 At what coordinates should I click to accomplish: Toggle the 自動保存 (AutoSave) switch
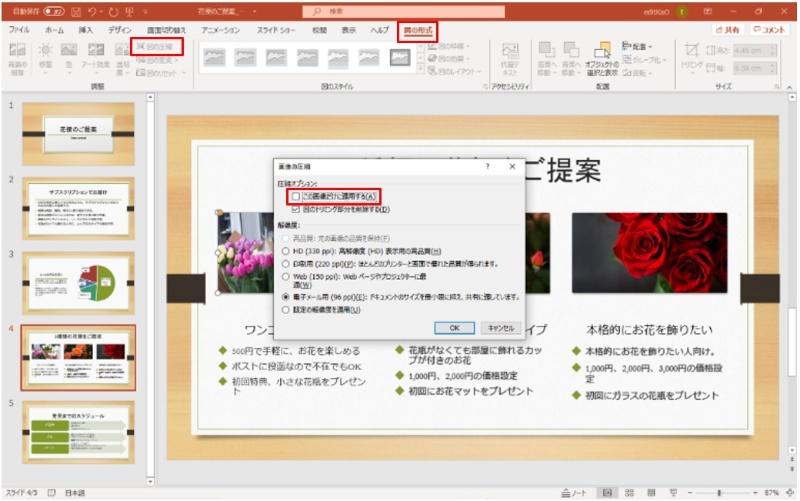point(54,11)
